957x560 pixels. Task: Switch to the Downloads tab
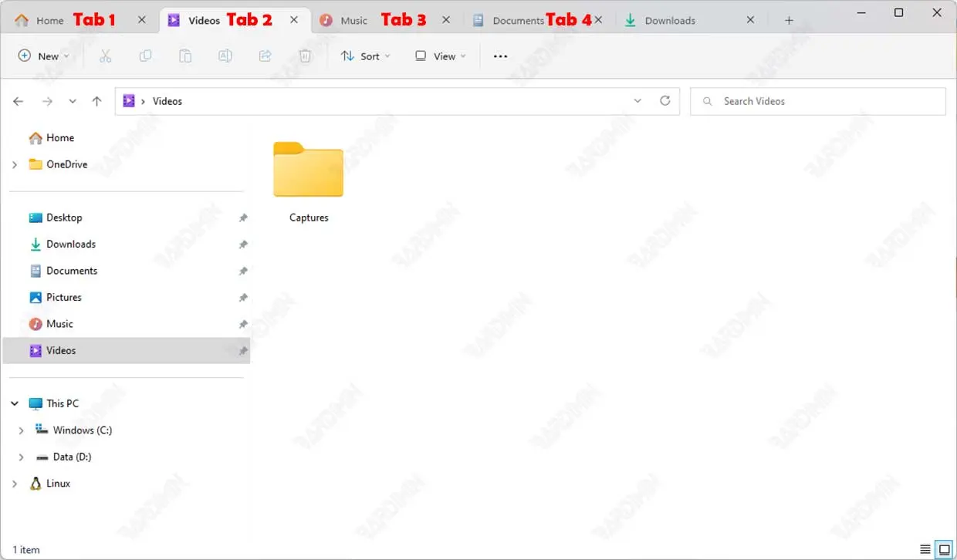click(x=670, y=21)
